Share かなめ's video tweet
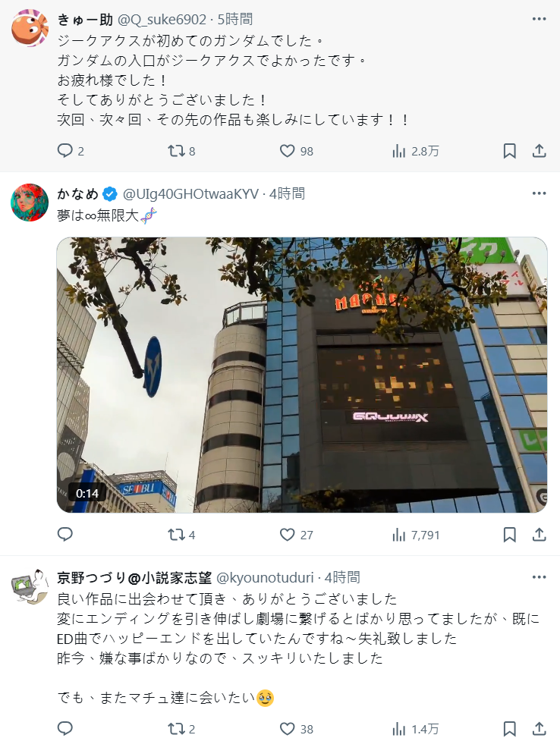Screen dimensions: 560x738 click(x=539, y=535)
